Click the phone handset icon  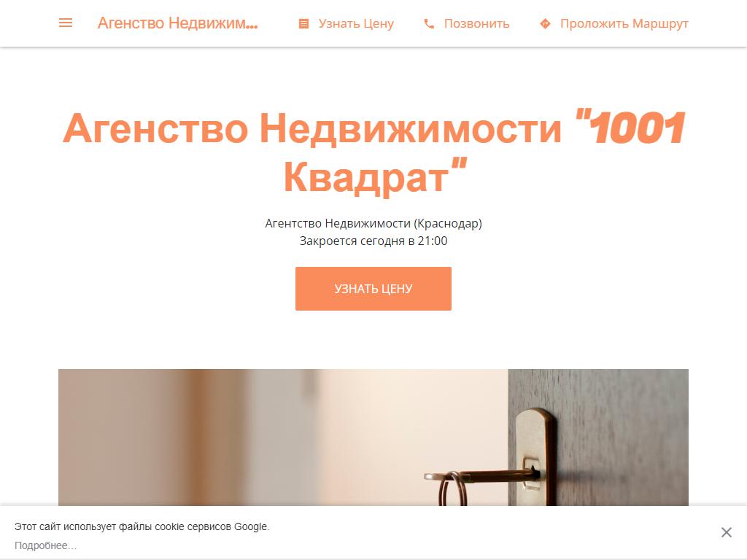coord(429,24)
